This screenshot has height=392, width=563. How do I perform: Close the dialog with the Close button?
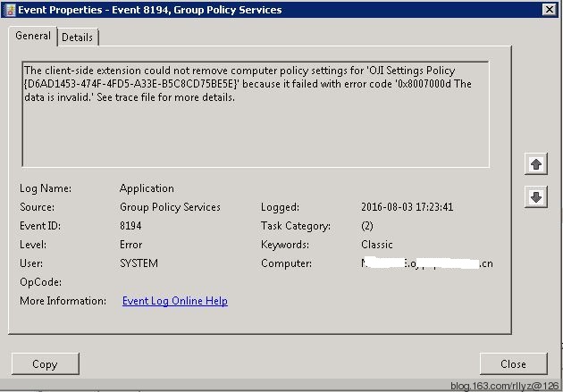pyautogui.click(x=514, y=364)
